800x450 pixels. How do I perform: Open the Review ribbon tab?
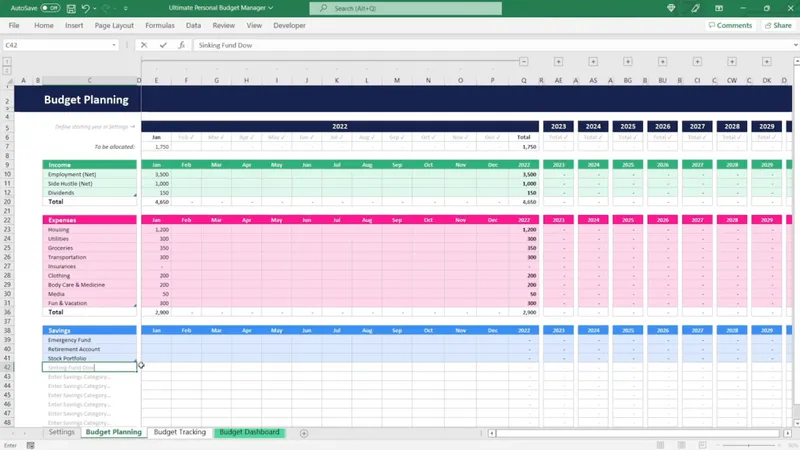pyautogui.click(x=223, y=26)
